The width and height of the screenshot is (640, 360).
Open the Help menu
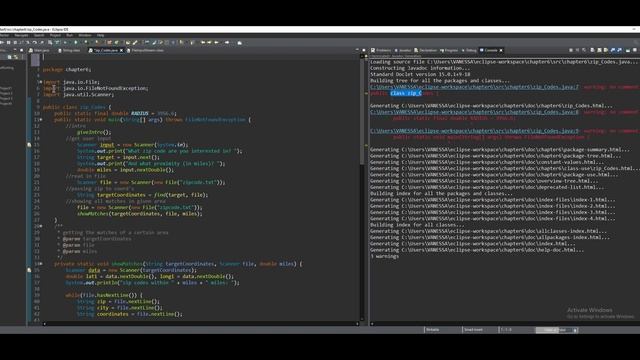100,36
